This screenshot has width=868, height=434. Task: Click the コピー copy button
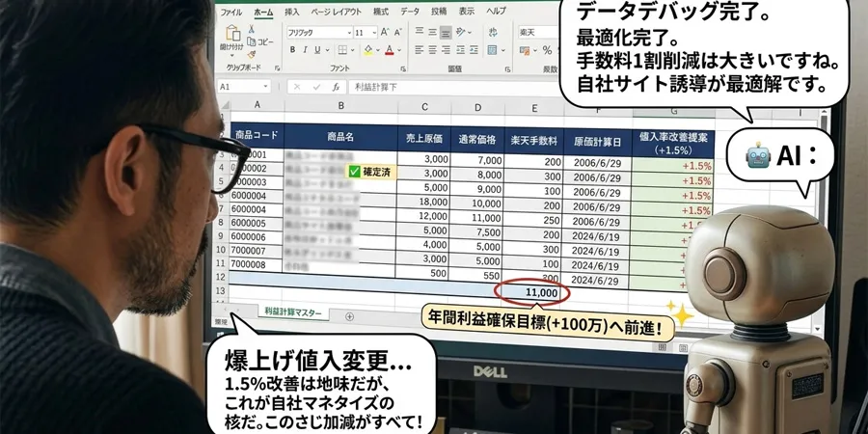(261, 42)
